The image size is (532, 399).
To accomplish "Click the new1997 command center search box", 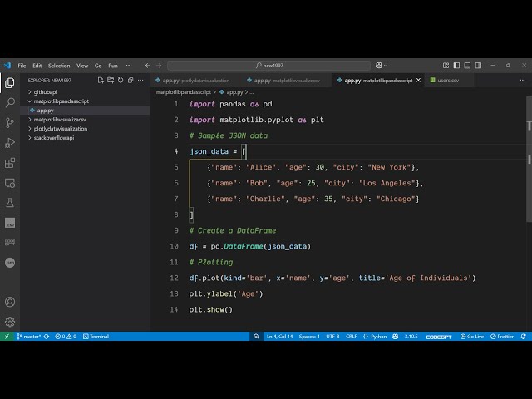I will pyautogui.click(x=268, y=66).
